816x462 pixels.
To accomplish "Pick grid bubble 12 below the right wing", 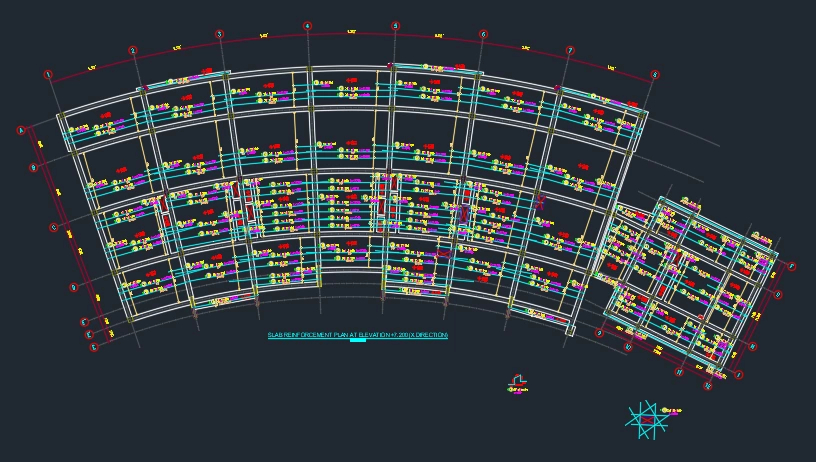I will 708,385.
